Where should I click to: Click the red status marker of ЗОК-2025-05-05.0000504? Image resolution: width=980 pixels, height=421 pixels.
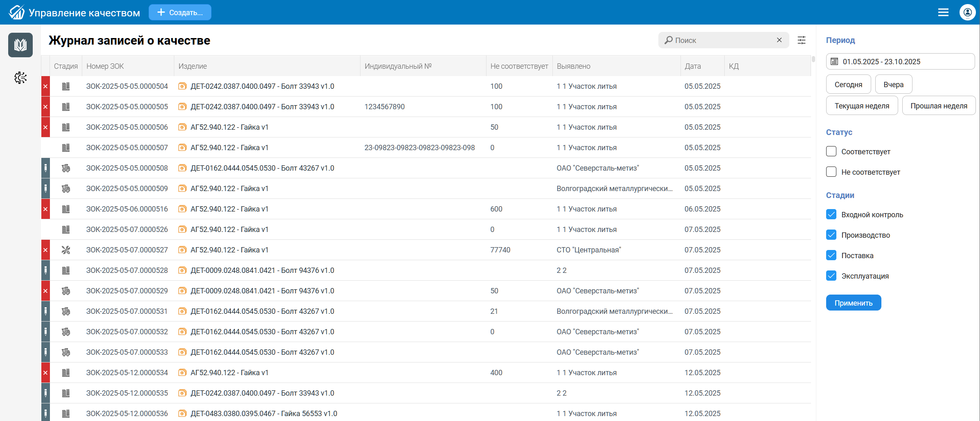coord(45,86)
